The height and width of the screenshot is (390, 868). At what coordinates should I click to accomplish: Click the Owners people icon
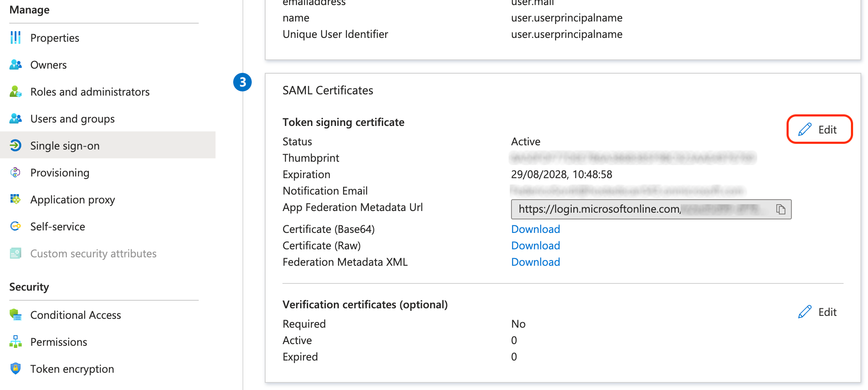(x=16, y=65)
